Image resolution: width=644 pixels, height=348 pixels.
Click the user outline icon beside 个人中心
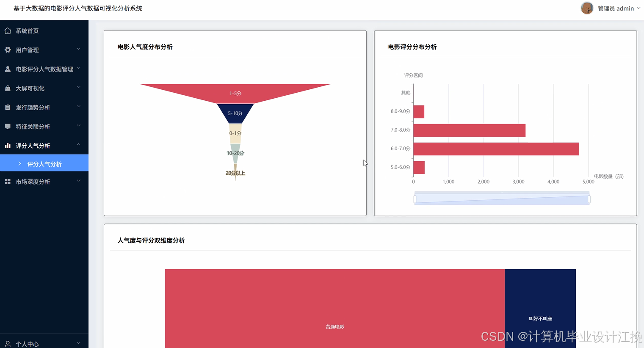pos(8,344)
